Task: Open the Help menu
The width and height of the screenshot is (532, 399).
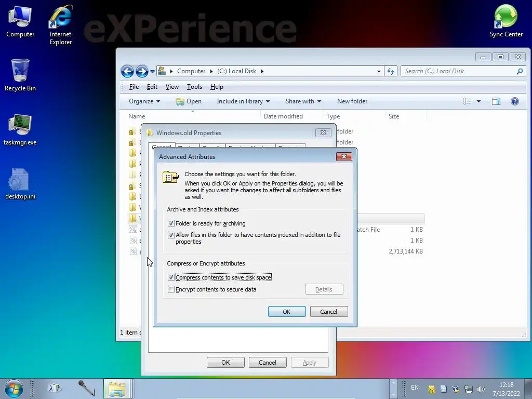Action: pos(217,87)
